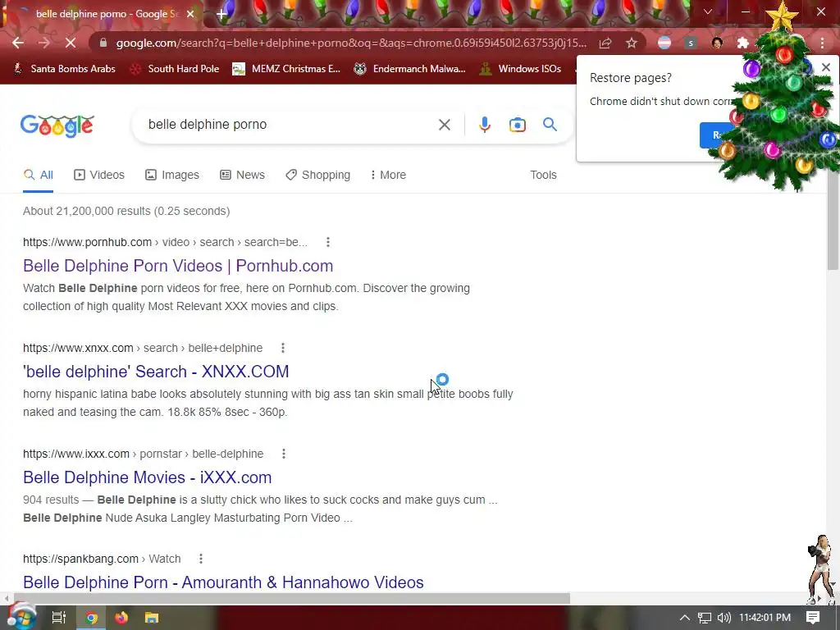This screenshot has width=840, height=630.
Task: Click the horizontal page scrollbar
Action: pos(292,598)
